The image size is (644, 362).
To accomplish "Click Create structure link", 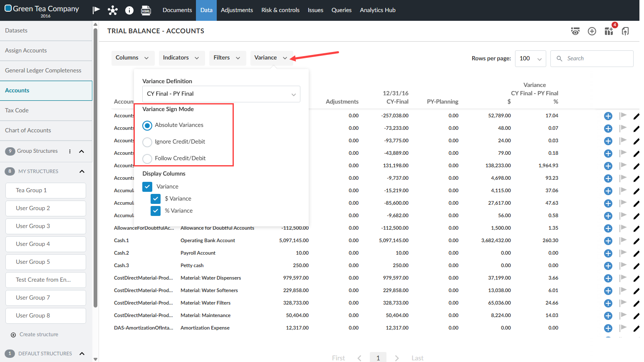I will [x=39, y=335].
